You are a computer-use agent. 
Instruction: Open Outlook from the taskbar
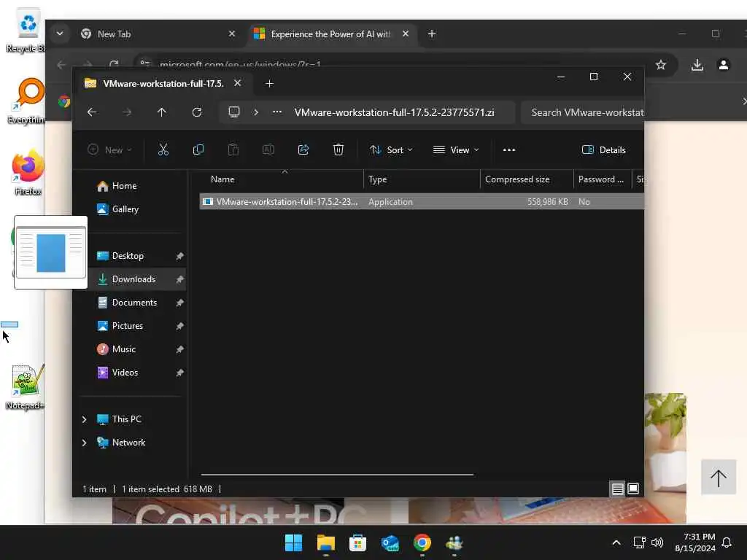coord(390,542)
